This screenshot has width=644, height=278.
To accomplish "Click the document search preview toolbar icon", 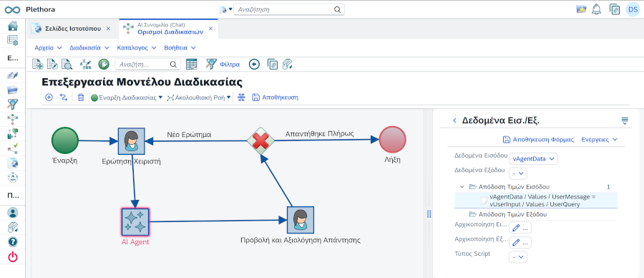I will pyautogui.click(x=67, y=64).
